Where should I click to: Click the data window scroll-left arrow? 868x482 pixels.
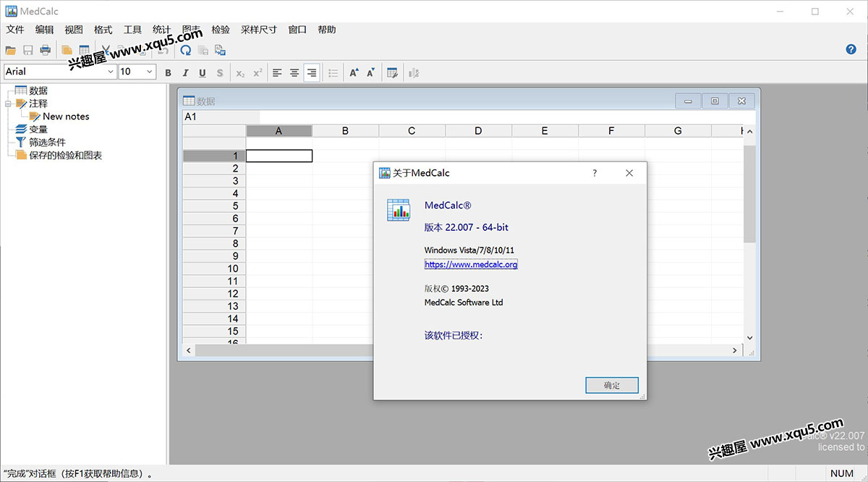pos(189,350)
